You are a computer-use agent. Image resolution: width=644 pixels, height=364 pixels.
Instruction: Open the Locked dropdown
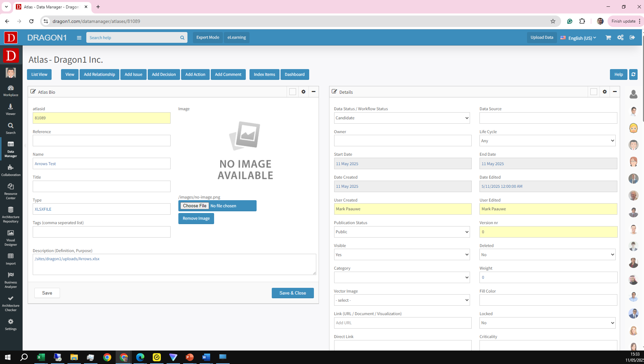548,323
